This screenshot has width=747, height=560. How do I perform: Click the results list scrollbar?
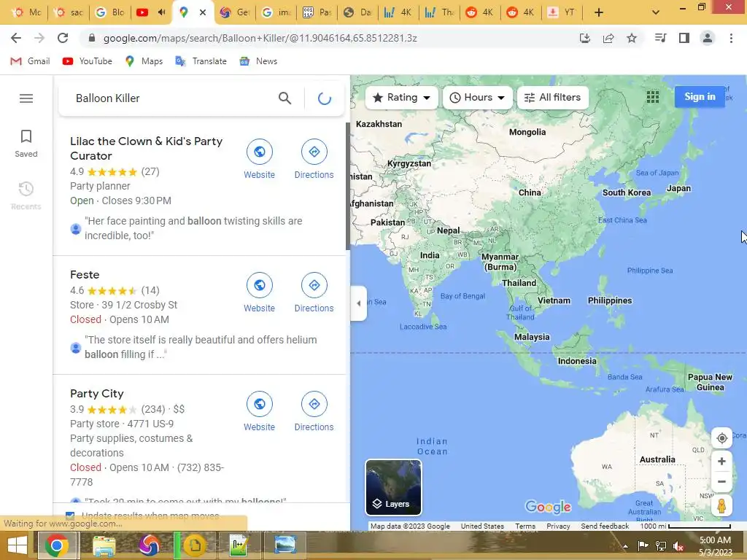348,186
